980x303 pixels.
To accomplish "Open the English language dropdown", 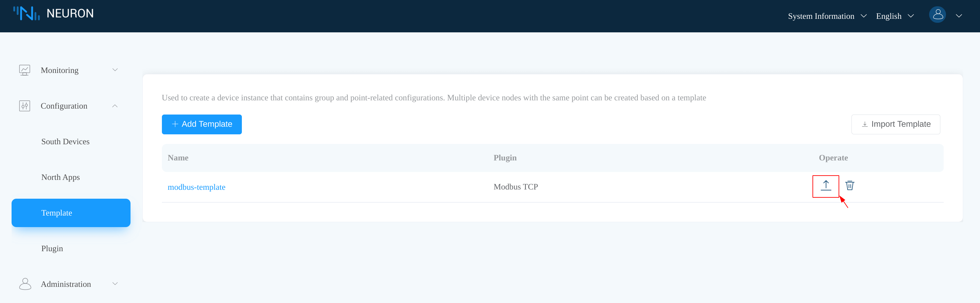I will coord(894,16).
